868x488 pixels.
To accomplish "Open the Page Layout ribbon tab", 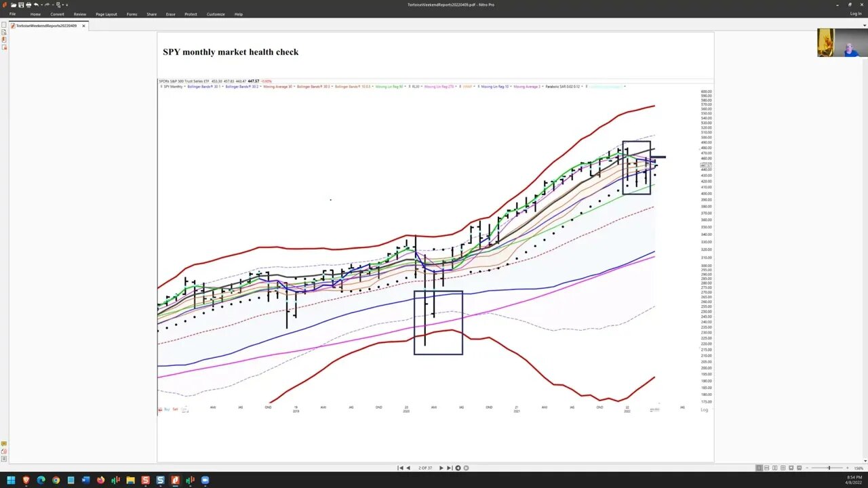I will coord(106,14).
